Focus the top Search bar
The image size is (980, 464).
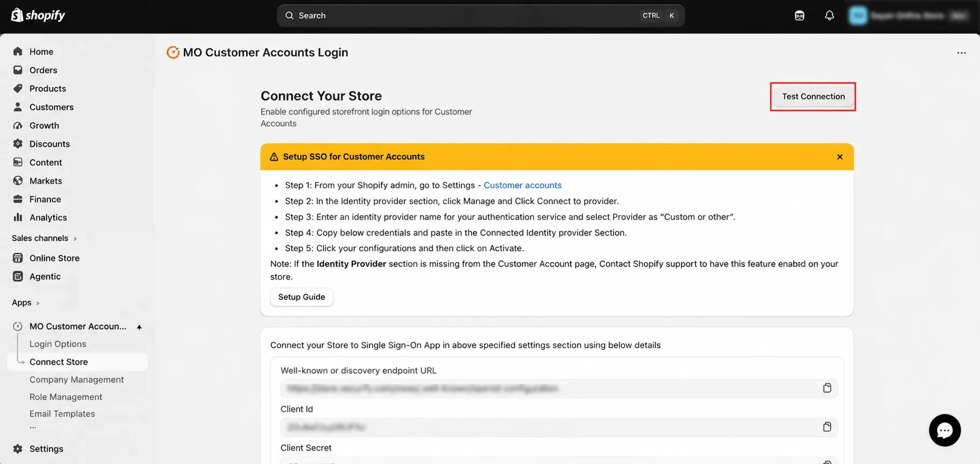tap(480, 16)
